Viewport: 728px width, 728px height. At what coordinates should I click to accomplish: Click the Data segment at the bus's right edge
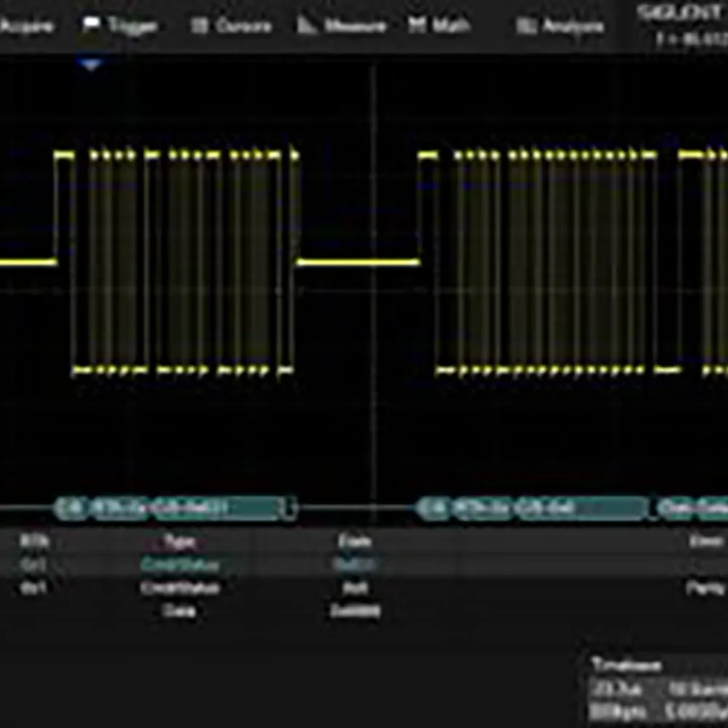(693, 508)
